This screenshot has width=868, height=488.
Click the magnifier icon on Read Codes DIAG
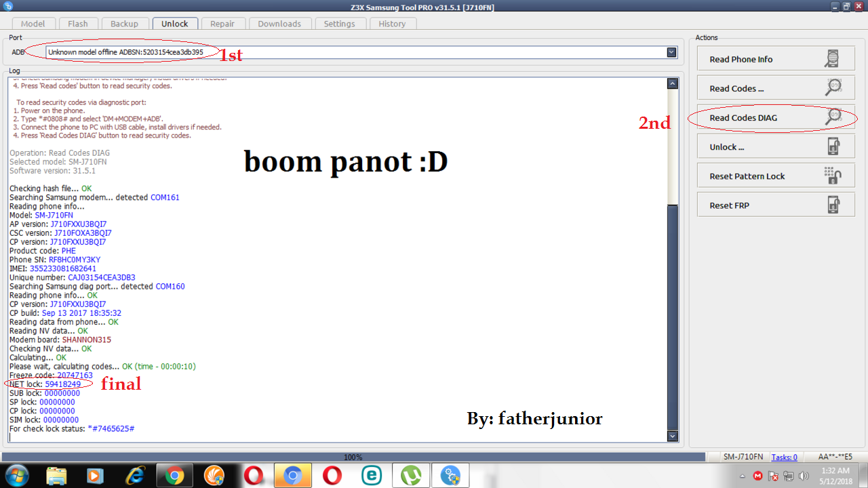click(x=833, y=117)
